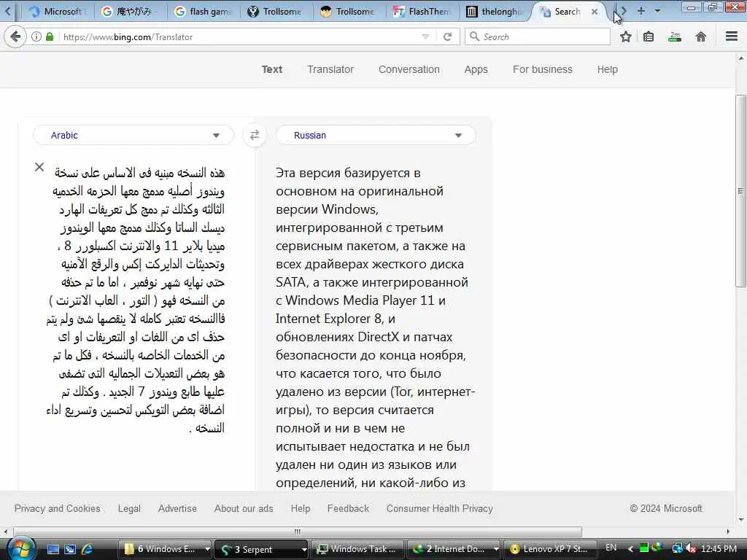Click the Switch windows quick launch icon
The image size is (747, 560).
coord(70,549)
